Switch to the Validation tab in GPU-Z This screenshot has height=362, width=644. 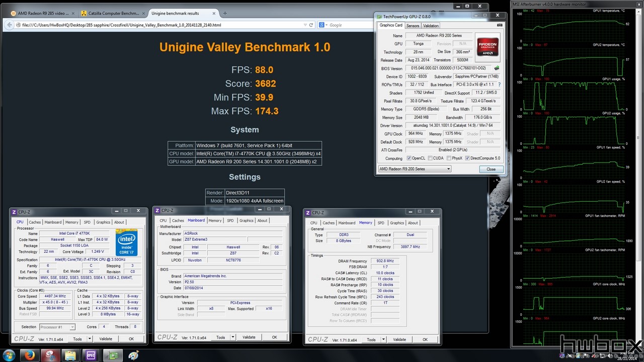[431, 26]
